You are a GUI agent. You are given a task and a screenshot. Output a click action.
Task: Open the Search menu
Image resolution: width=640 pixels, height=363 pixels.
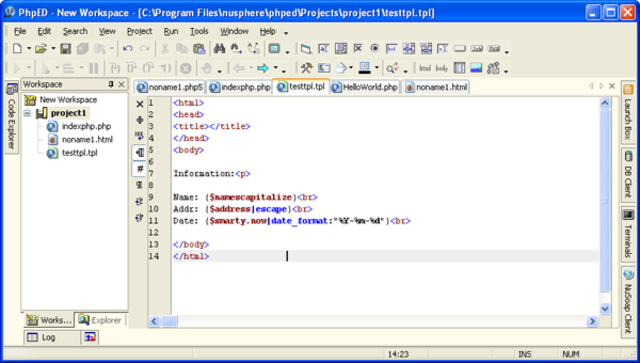pos(75,31)
